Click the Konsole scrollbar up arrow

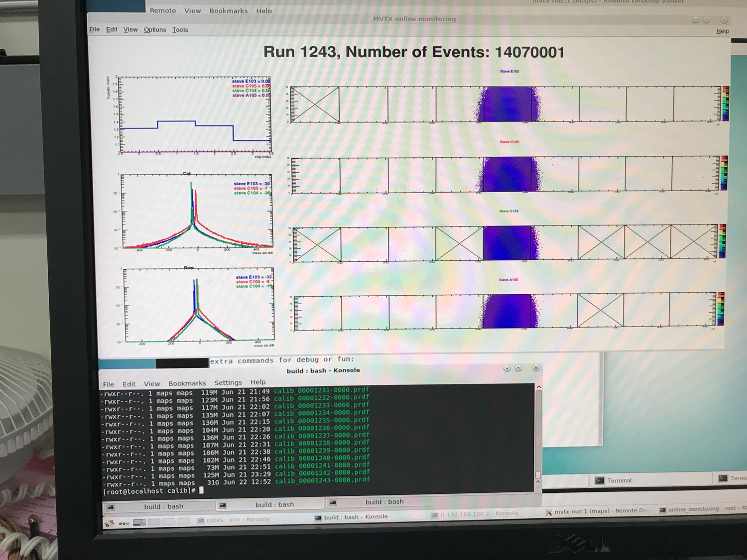tap(538, 387)
